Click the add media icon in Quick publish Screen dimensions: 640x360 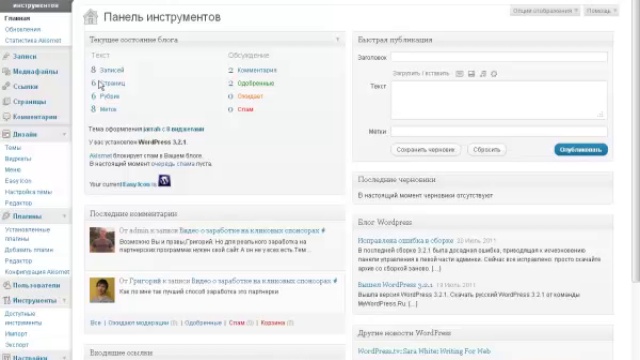pos(494,74)
